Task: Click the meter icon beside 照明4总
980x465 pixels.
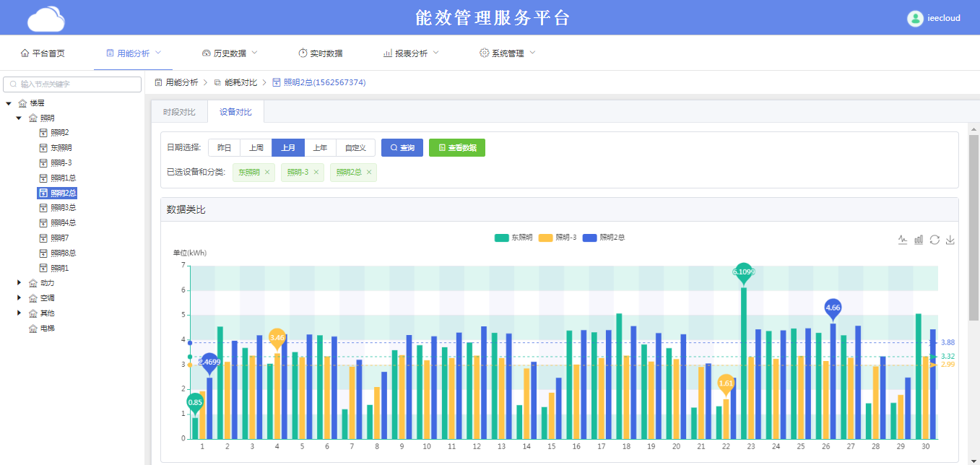Action: coord(43,223)
